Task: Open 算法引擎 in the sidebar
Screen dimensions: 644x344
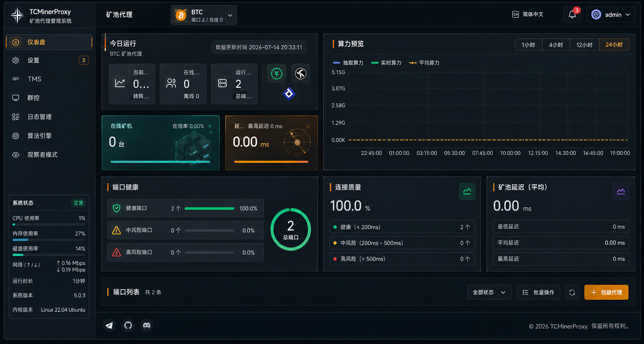Action: tap(49, 136)
